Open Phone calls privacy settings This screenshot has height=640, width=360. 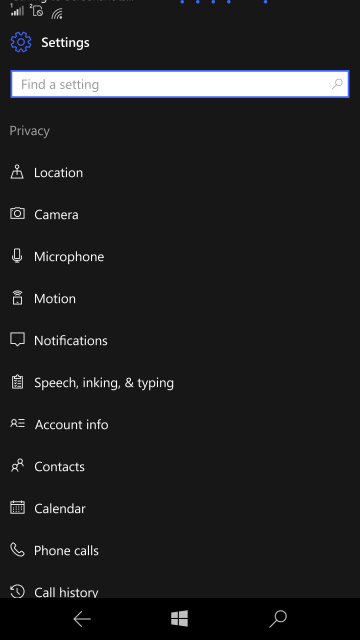[180, 551]
